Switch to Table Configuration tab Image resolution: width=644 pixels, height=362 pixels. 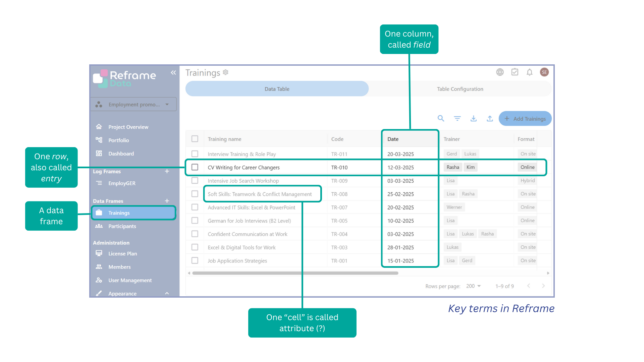[460, 89]
